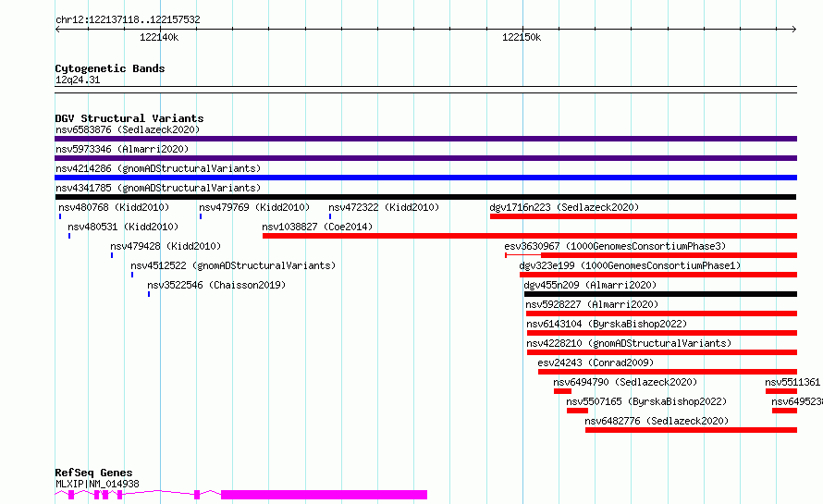Click the partially shown nsv649523 label

pos(797,401)
